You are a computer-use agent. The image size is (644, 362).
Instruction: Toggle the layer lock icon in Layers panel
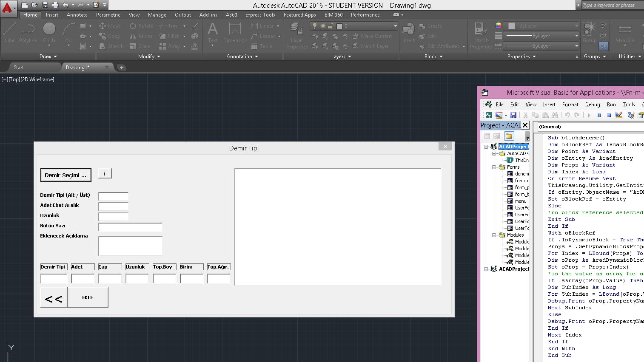pyautogui.click(x=331, y=25)
